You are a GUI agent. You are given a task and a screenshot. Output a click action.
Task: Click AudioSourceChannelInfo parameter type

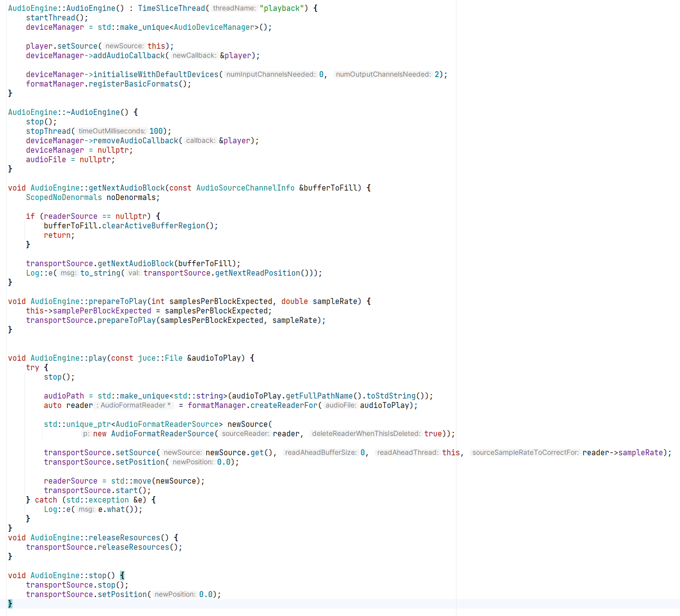pyautogui.click(x=245, y=188)
